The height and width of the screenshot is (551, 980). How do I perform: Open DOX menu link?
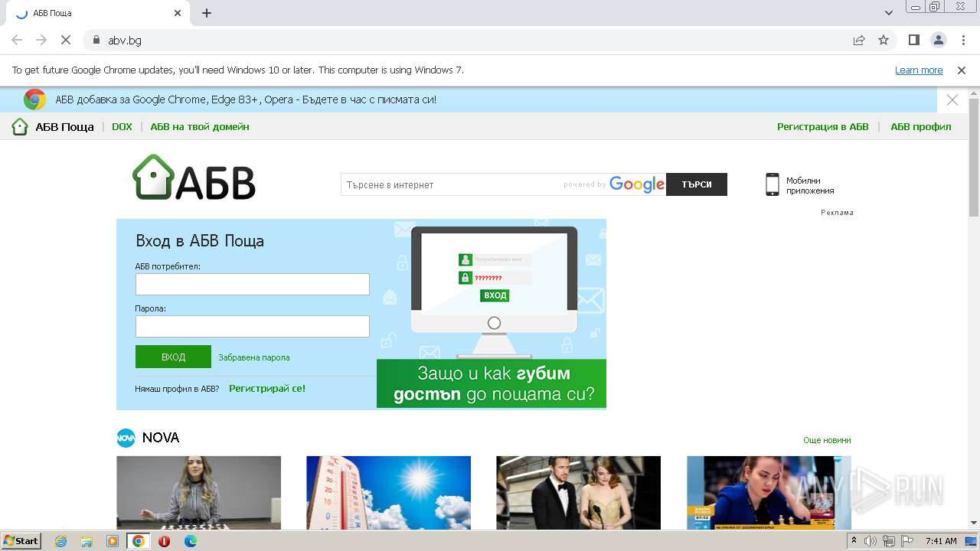(x=122, y=127)
